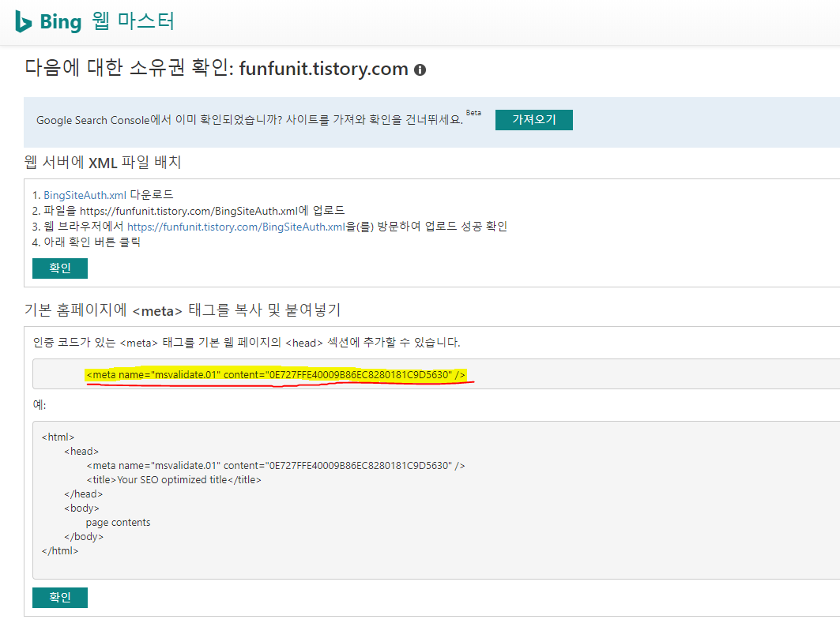Screen dimensions: 840x623
Task: Click the Beta superscript label
Action: point(473,113)
